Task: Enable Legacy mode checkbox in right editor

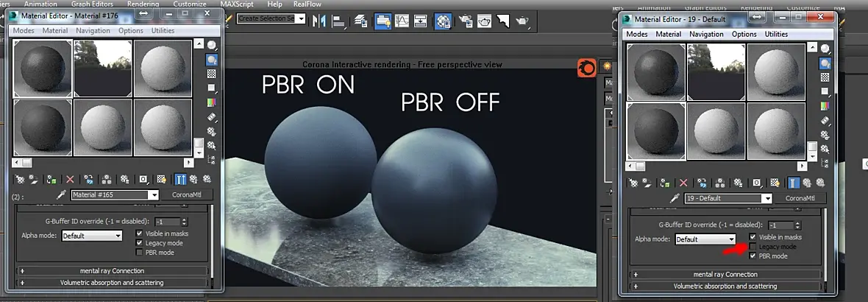Action: pyautogui.click(x=753, y=247)
